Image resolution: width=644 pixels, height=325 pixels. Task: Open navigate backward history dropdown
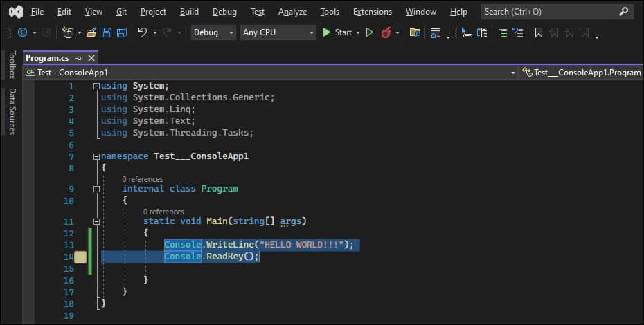coord(35,32)
